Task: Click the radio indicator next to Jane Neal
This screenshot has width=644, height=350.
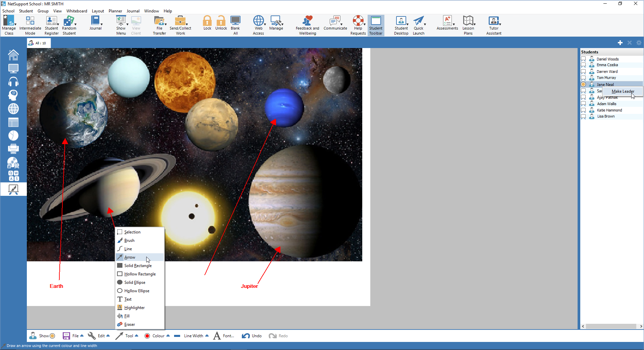Action: tap(583, 84)
